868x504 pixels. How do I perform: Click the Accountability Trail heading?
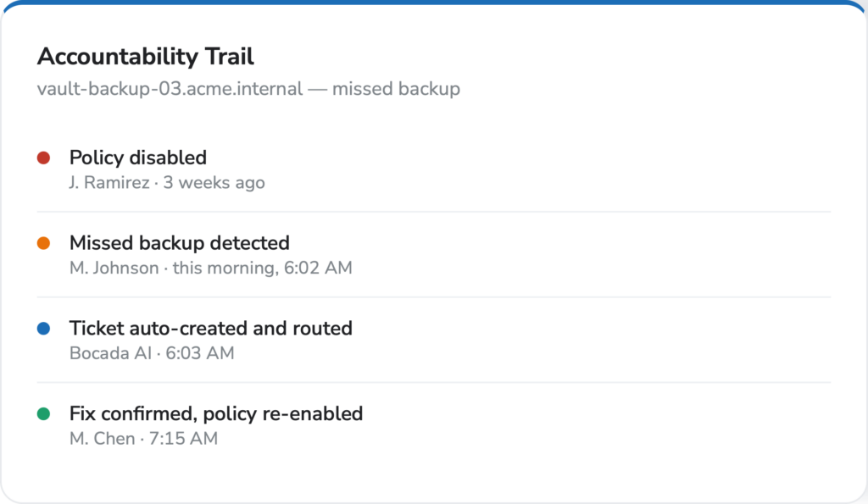(x=146, y=57)
